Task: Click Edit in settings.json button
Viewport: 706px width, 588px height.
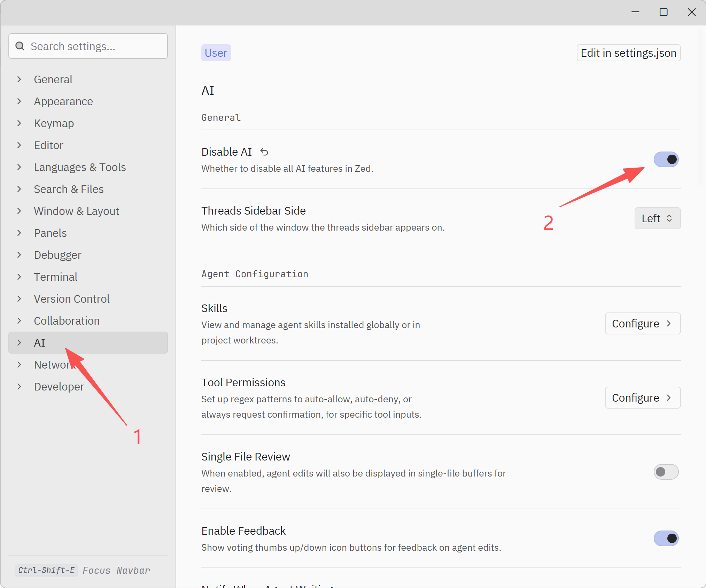Action: coord(628,53)
